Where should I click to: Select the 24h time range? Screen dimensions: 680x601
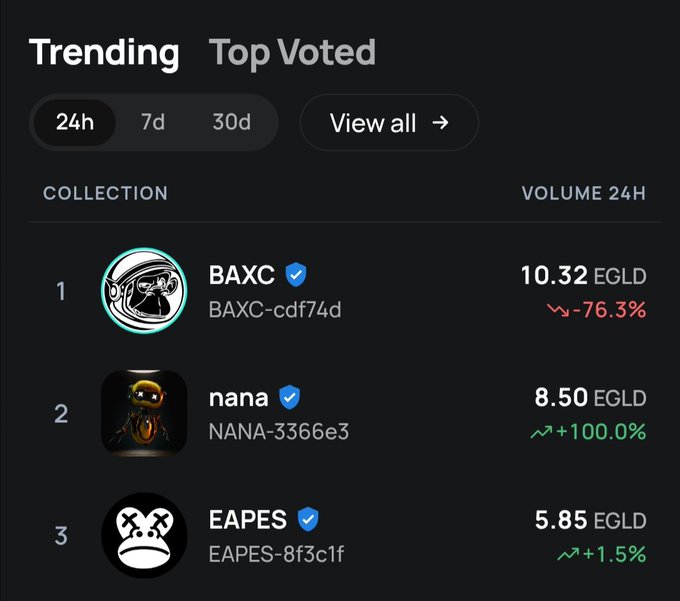pyautogui.click(x=75, y=122)
